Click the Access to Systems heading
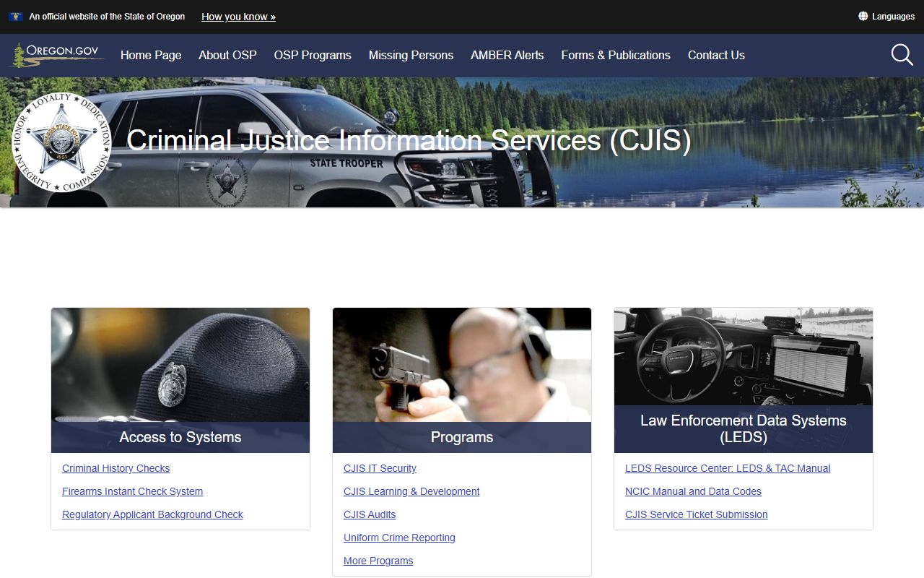Viewport: 924px width, 578px height. pos(180,437)
